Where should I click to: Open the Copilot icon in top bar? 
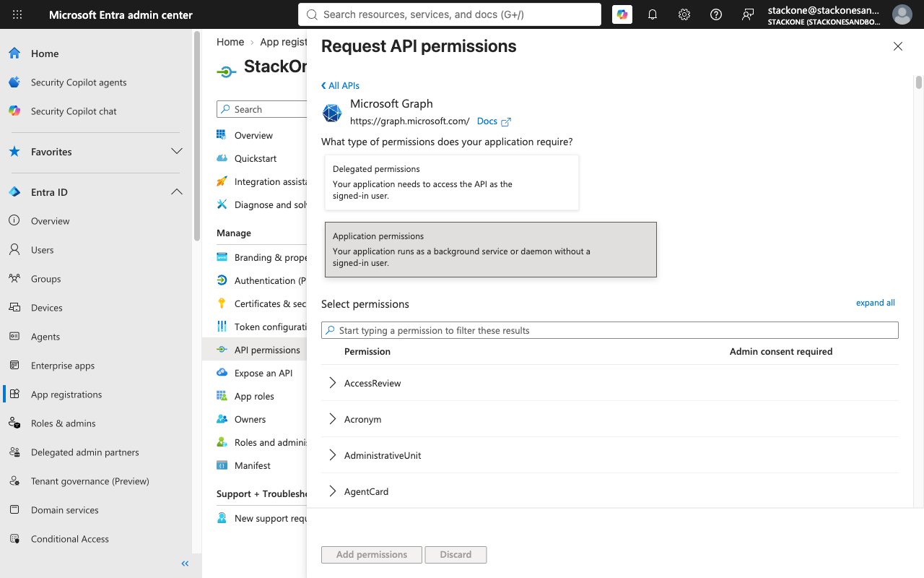[622, 14]
